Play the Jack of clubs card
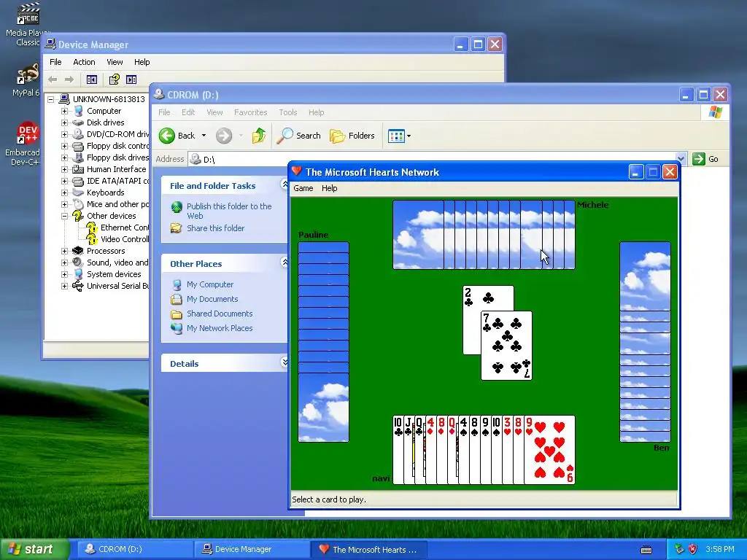The height and width of the screenshot is (560, 747). point(409,450)
